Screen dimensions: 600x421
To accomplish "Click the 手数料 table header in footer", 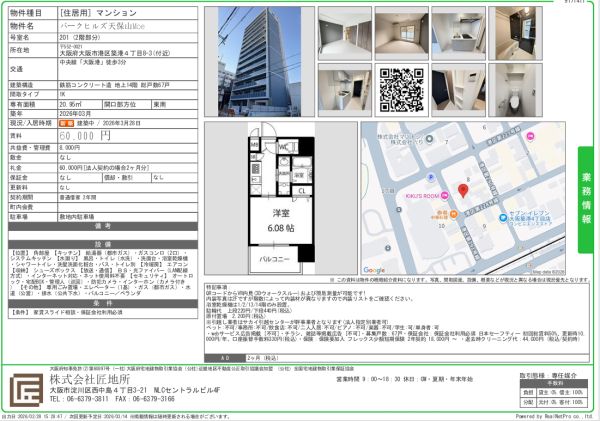I will [x=554, y=383].
